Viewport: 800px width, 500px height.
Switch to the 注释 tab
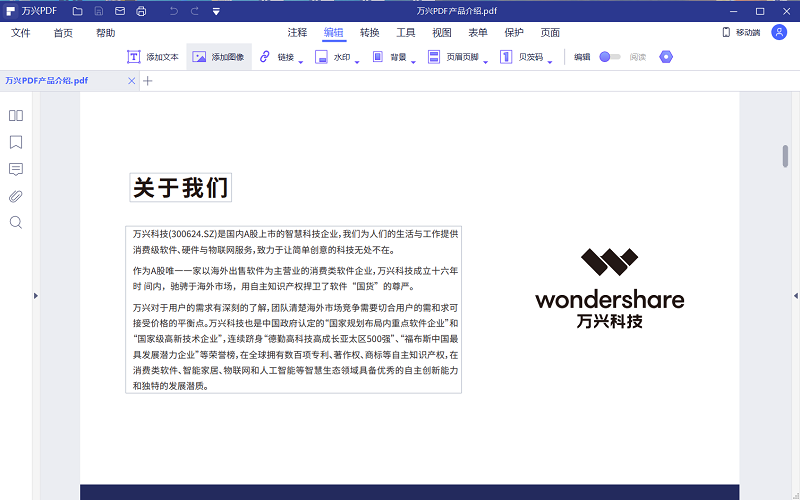pos(297,33)
